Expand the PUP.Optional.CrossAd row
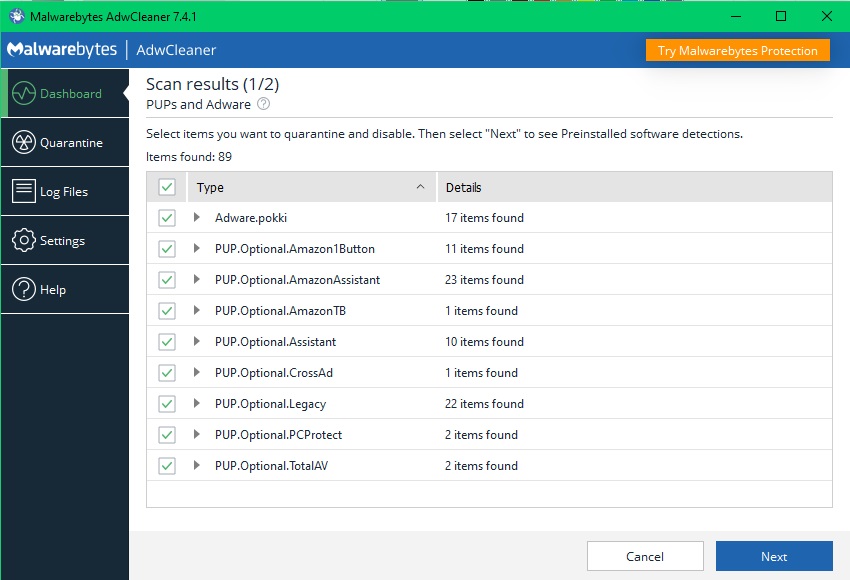 coord(197,372)
